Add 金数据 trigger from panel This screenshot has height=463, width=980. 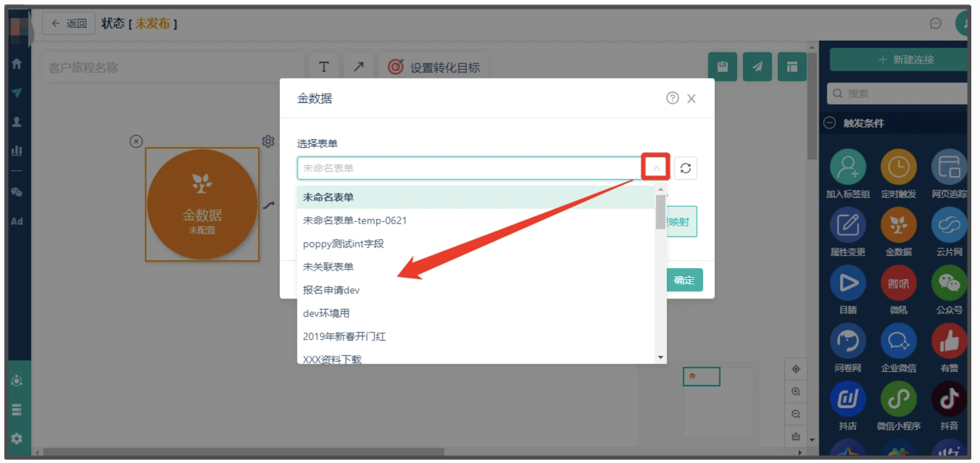pyautogui.click(x=898, y=232)
